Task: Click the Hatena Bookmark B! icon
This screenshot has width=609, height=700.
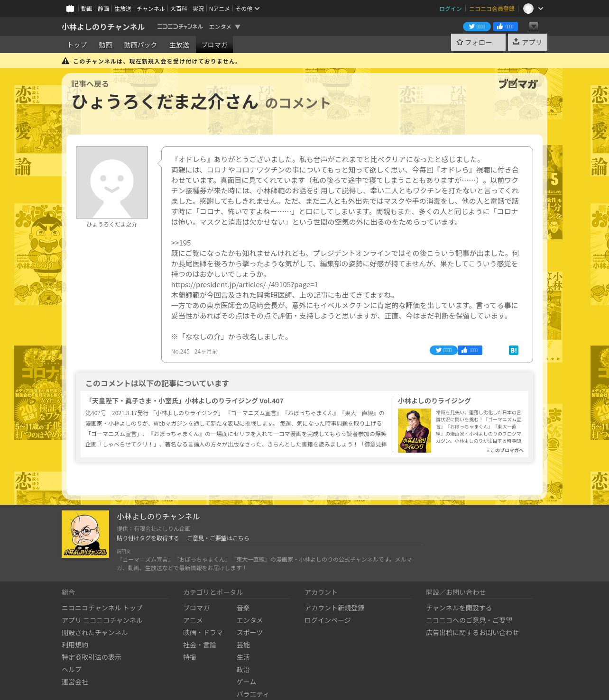Action: 514,350
